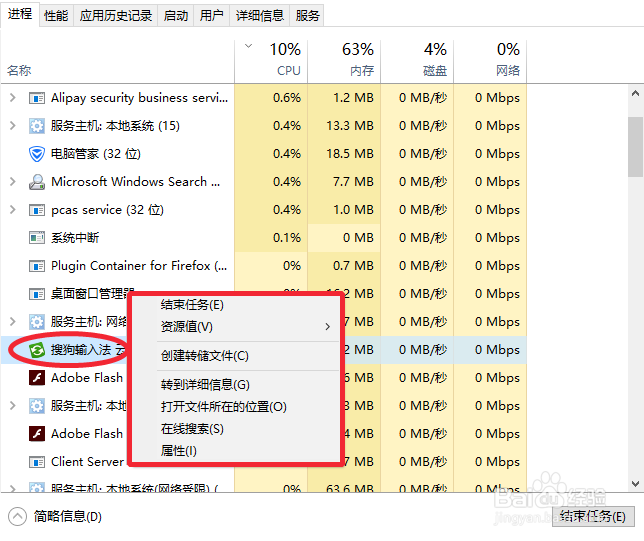The height and width of the screenshot is (541, 644).
Task: Click the sort direction chevron above CPU column
Action: point(248,46)
